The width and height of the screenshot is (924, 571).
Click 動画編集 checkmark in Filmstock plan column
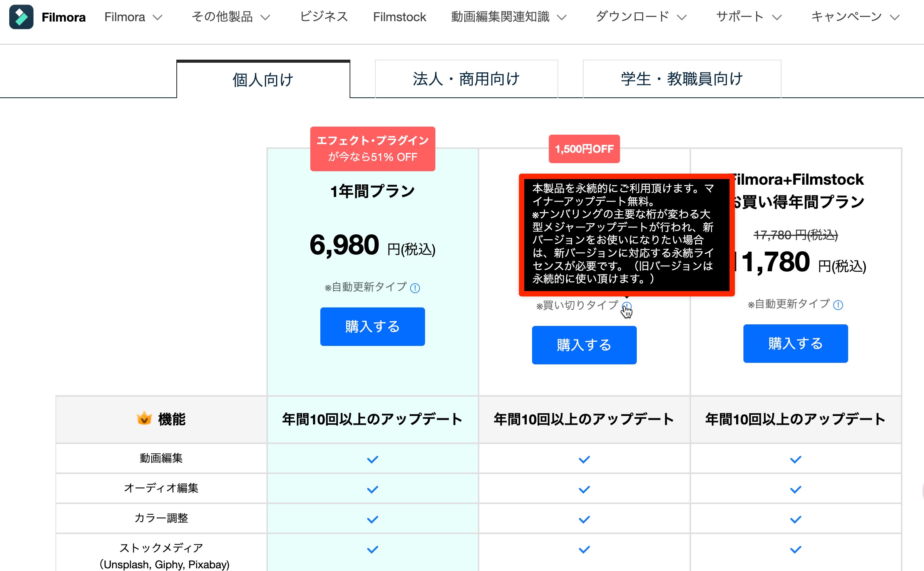click(795, 459)
